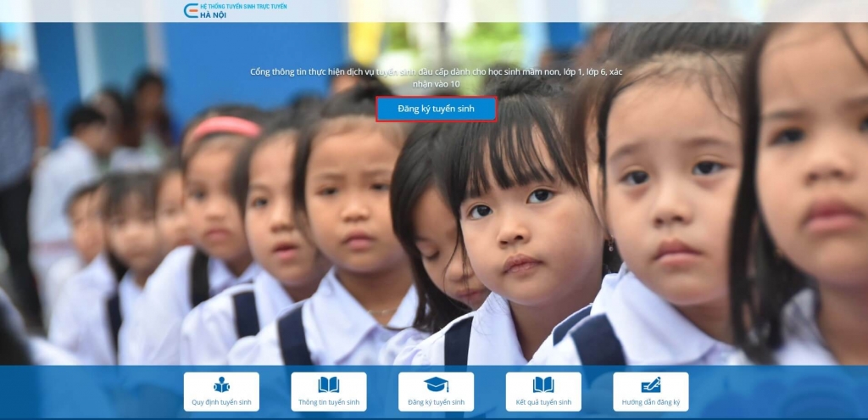This screenshot has width=868, height=420.
Task: Open the Quy định tuyển sinh label link
Action: click(x=221, y=402)
